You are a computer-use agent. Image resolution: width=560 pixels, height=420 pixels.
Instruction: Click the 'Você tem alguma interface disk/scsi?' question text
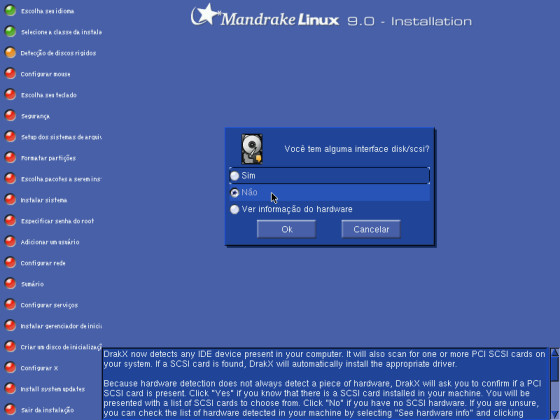[357, 149]
